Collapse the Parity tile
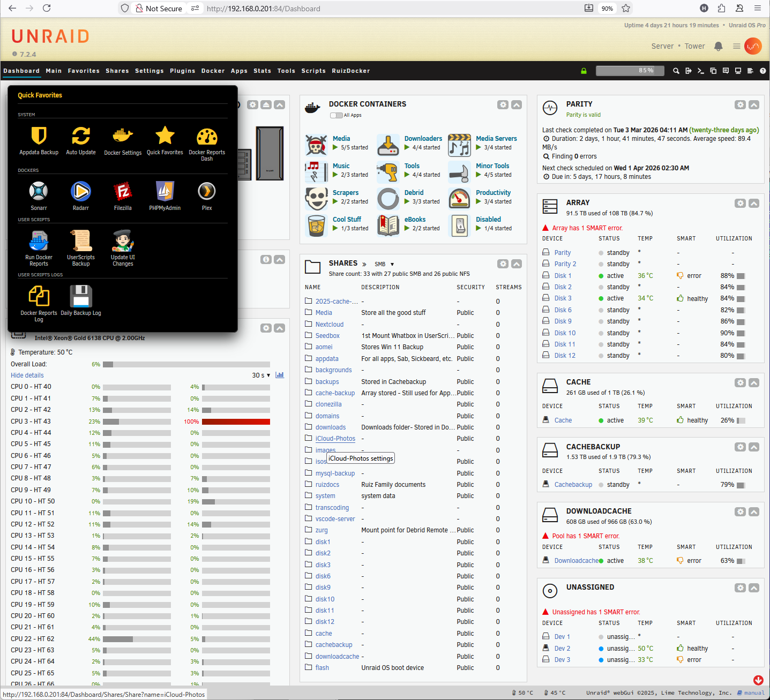The image size is (770, 700). pos(754,105)
